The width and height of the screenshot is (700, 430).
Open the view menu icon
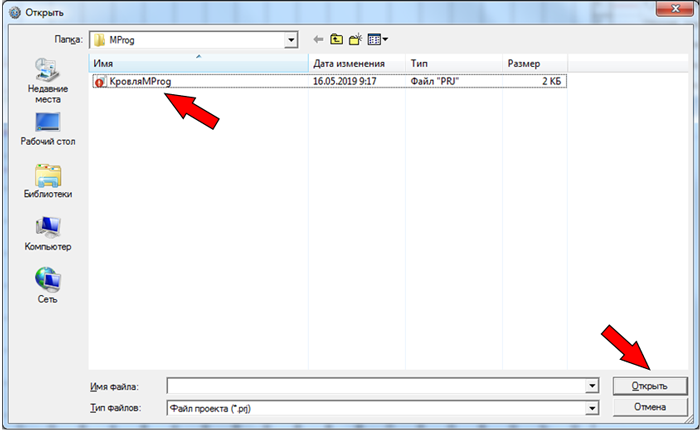click(378, 40)
